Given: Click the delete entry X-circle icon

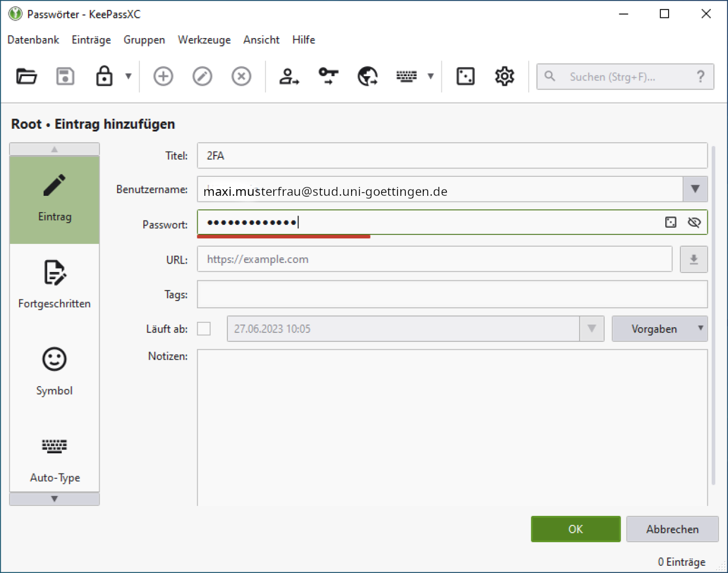Looking at the screenshot, I should pyautogui.click(x=241, y=76).
